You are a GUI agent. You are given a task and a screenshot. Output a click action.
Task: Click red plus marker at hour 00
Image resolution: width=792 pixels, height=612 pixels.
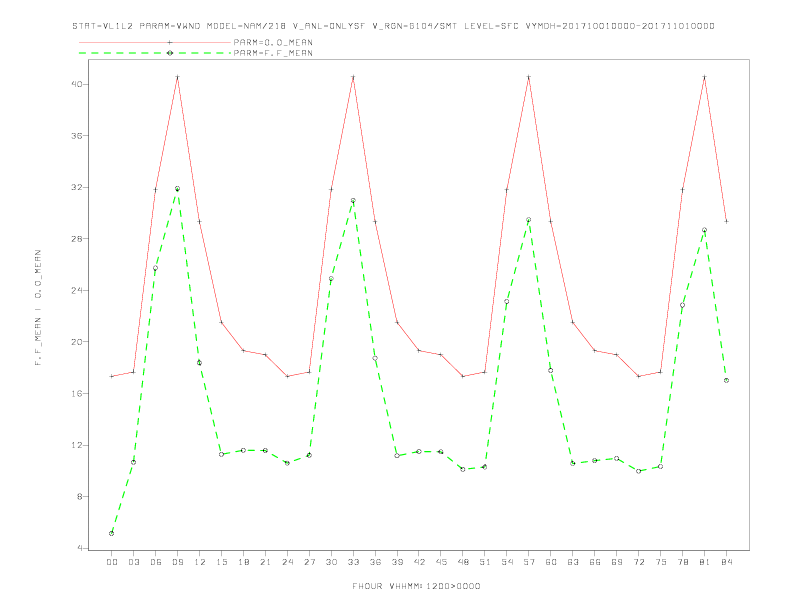112,376
